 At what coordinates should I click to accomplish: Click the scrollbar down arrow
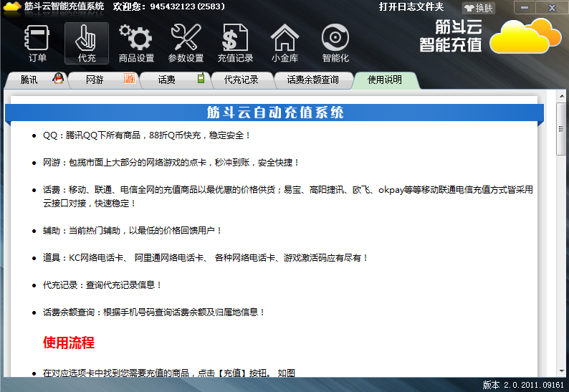(562, 371)
